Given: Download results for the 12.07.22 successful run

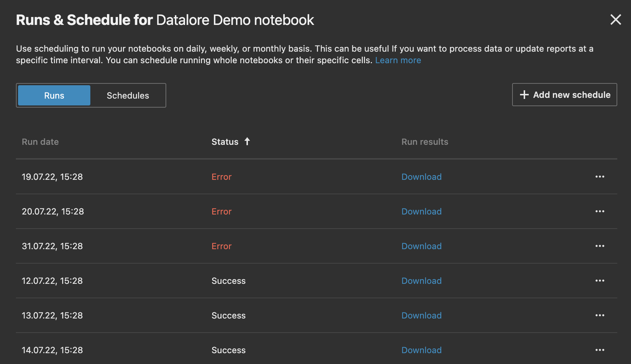Looking at the screenshot, I should [421, 281].
